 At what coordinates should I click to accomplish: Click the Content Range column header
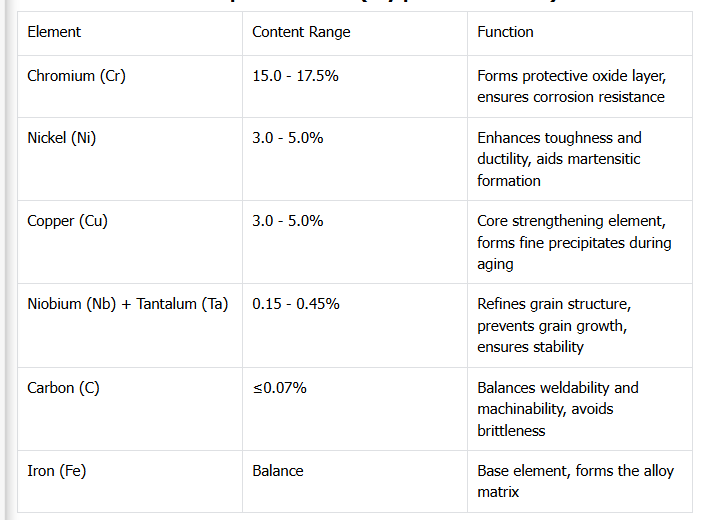[301, 32]
